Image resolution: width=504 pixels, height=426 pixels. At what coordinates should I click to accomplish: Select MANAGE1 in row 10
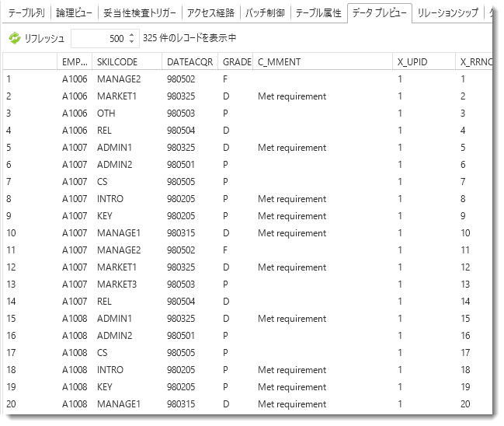[119, 233]
